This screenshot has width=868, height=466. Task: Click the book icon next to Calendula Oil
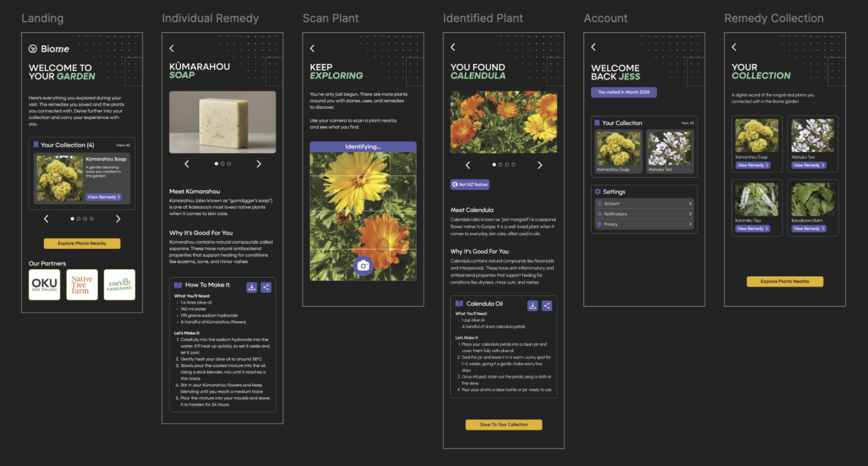pyautogui.click(x=459, y=303)
